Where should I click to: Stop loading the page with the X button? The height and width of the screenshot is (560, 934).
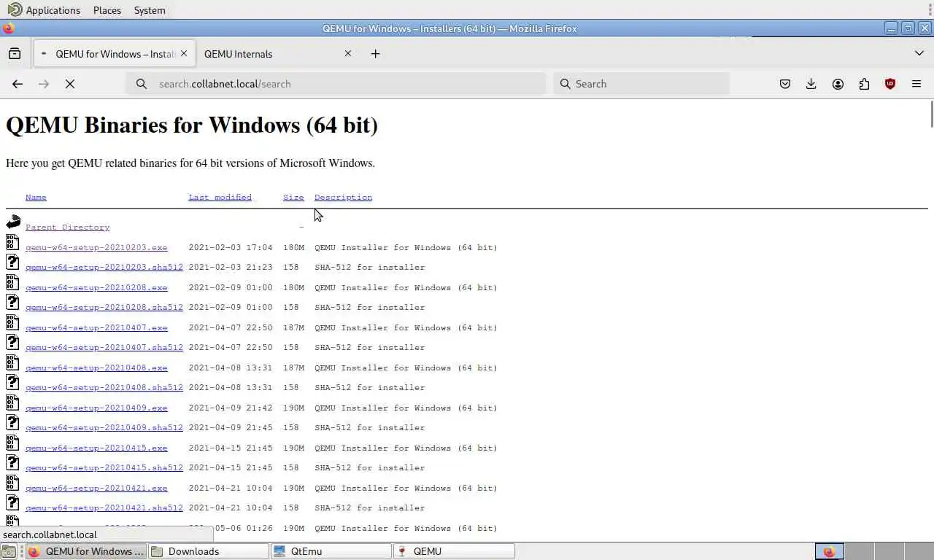tap(70, 84)
